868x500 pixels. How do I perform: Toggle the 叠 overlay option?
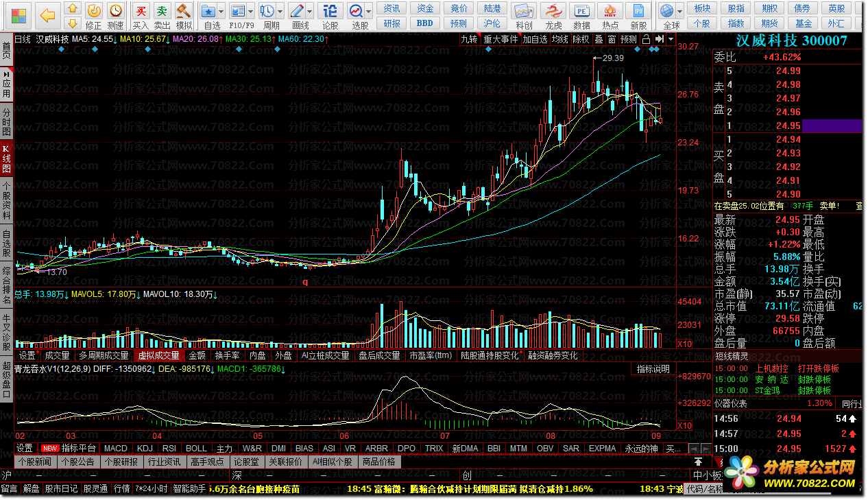click(599, 39)
